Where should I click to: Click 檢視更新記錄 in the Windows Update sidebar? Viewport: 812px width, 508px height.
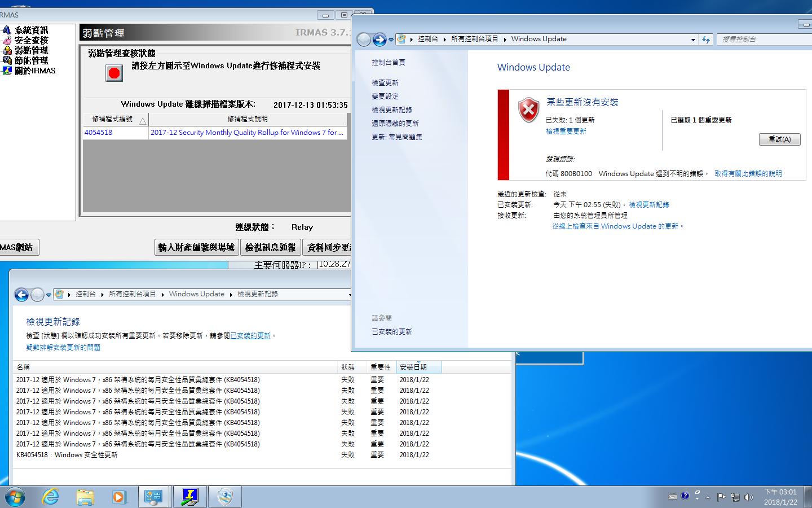392,110
